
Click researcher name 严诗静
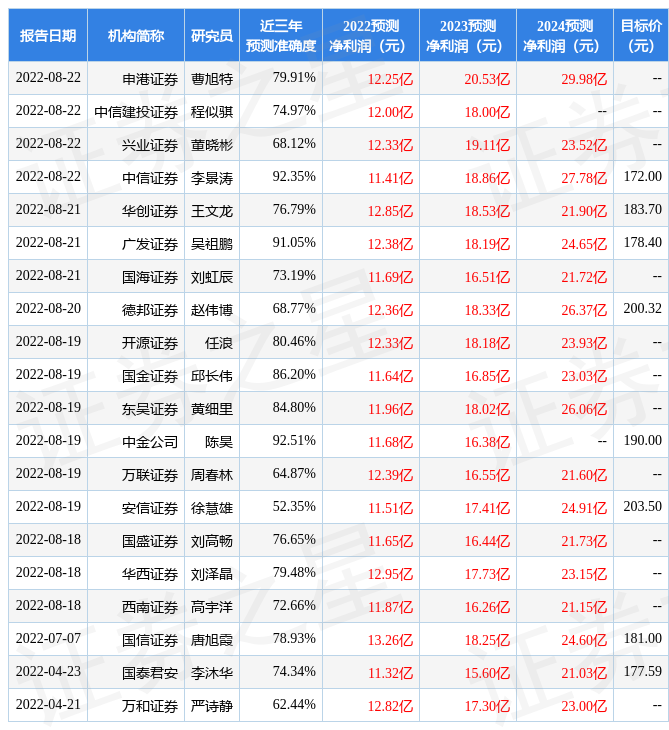pos(212,706)
